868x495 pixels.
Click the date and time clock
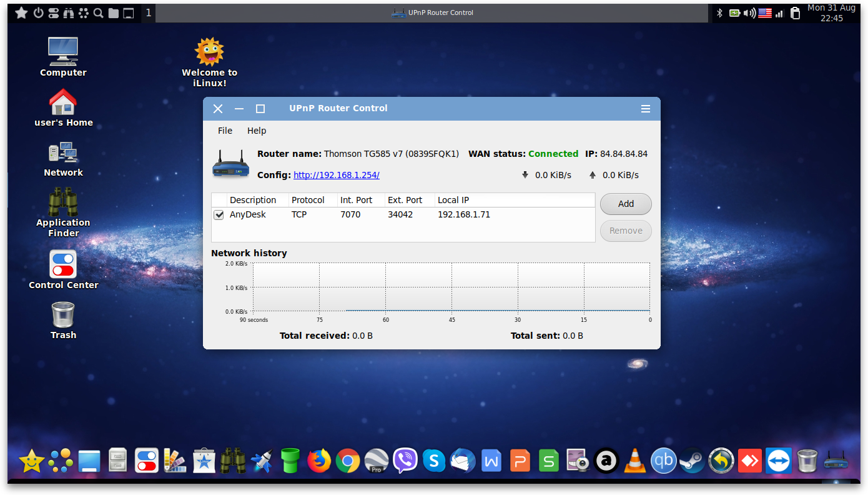[x=831, y=13]
